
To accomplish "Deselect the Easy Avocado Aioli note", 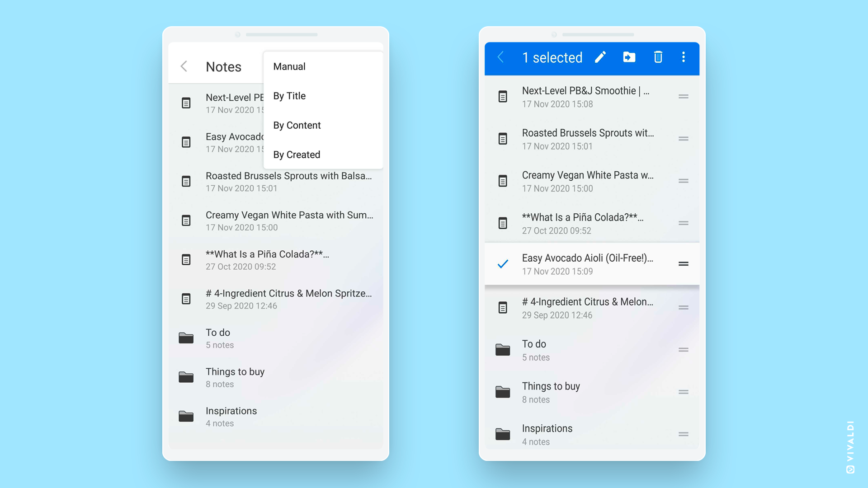I will point(502,263).
